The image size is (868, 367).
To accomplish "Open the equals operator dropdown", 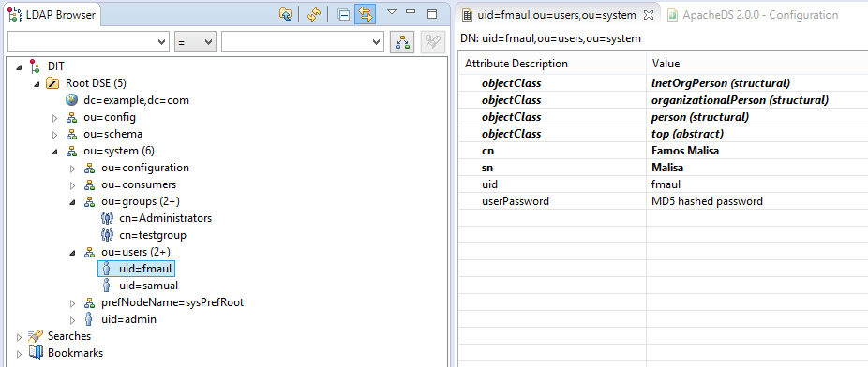I will 195,42.
